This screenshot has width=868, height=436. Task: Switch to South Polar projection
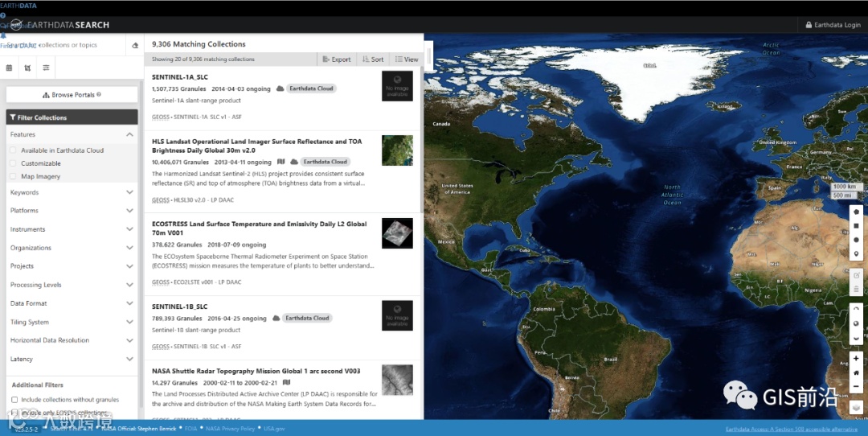(857, 338)
